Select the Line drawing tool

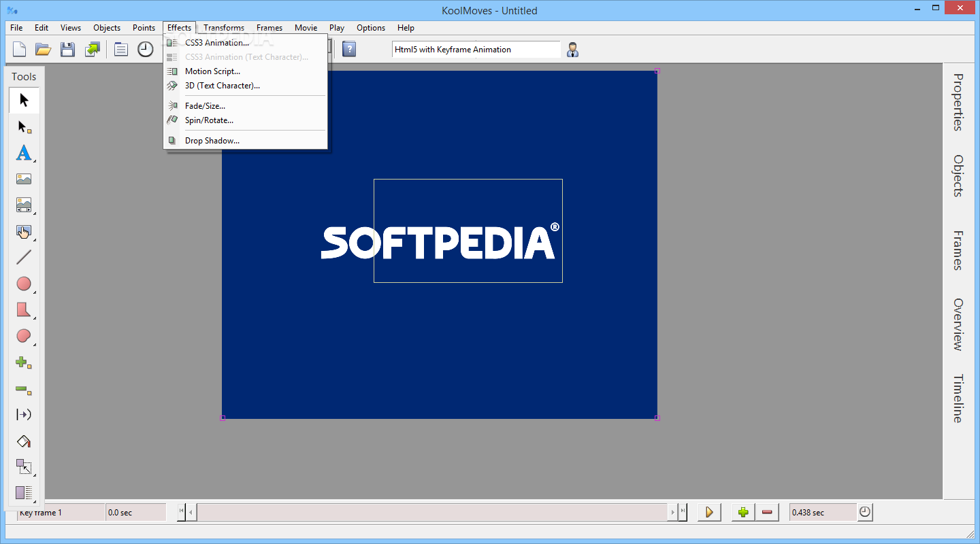(24, 258)
